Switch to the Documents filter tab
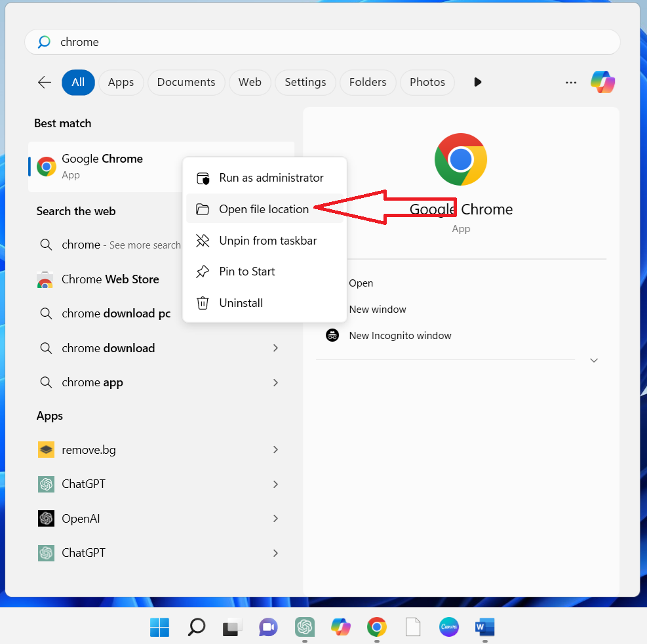The width and height of the screenshot is (647, 644). 186,82
